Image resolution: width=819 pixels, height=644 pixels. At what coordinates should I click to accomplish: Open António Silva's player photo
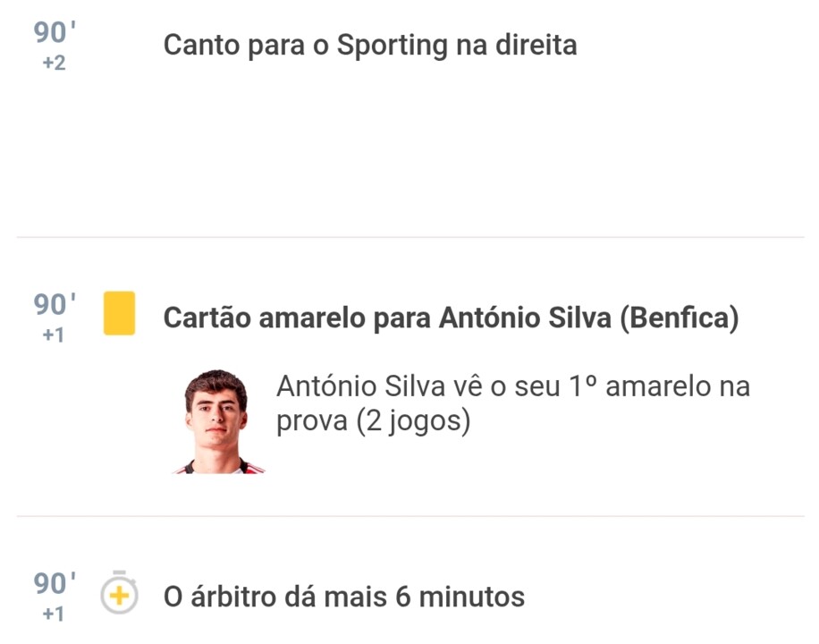coord(216,420)
